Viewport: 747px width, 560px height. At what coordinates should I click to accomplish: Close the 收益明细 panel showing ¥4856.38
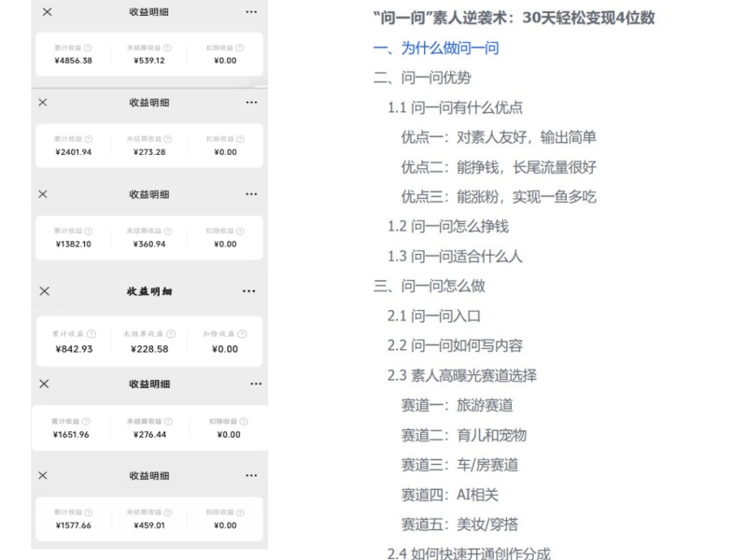point(47,11)
